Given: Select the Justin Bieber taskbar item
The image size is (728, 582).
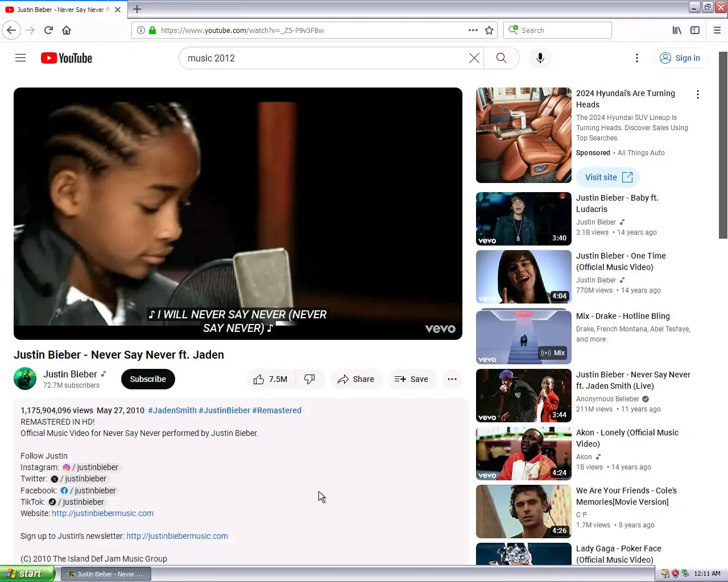Looking at the screenshot, I should tap(106, 574).
